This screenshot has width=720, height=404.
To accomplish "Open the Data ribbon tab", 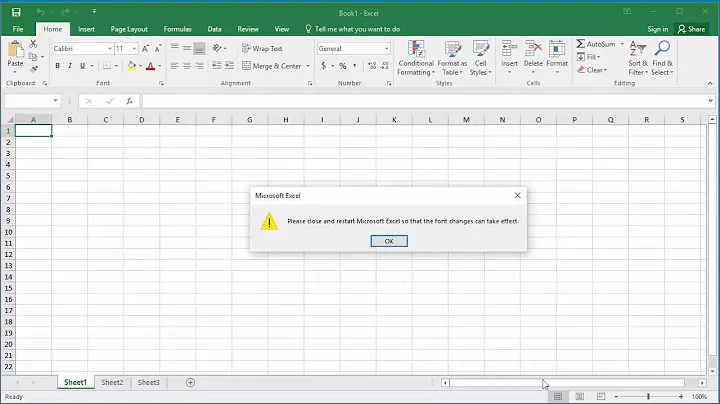I will tap(214, 29).
